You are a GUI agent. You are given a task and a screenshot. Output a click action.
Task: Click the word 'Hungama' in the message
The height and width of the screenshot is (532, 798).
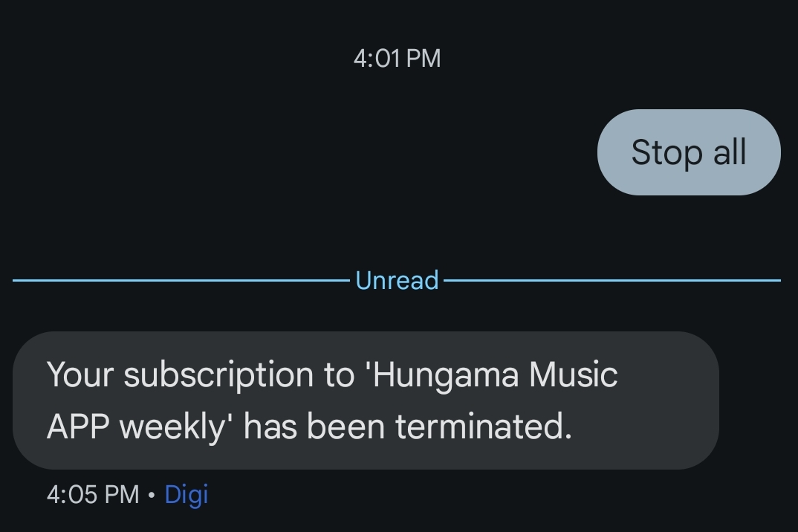pos(445,375)
